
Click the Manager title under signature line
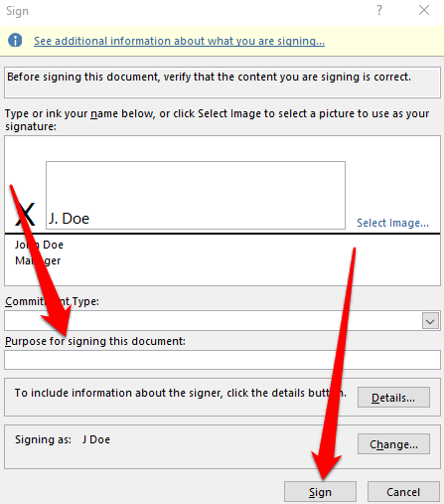point(38,260)
